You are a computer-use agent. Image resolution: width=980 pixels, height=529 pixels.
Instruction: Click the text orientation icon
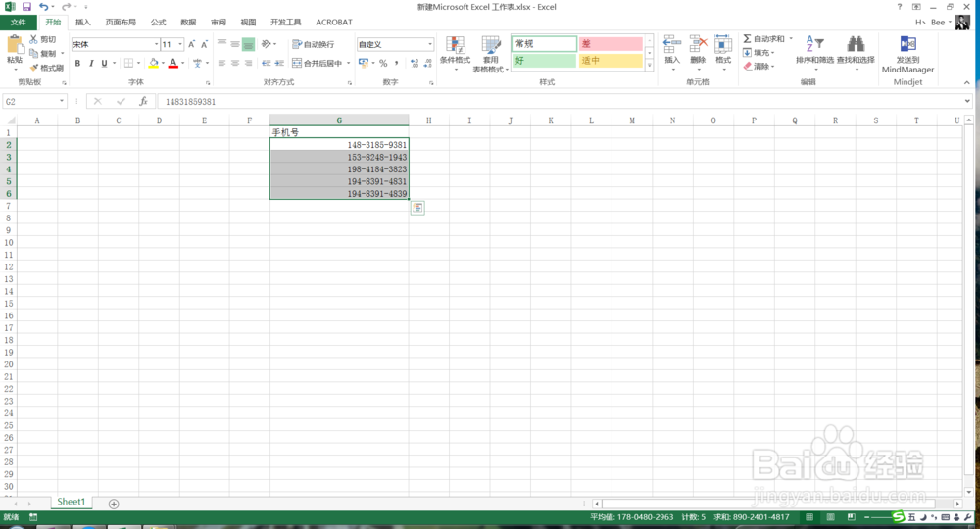click(x=267, y=44)
